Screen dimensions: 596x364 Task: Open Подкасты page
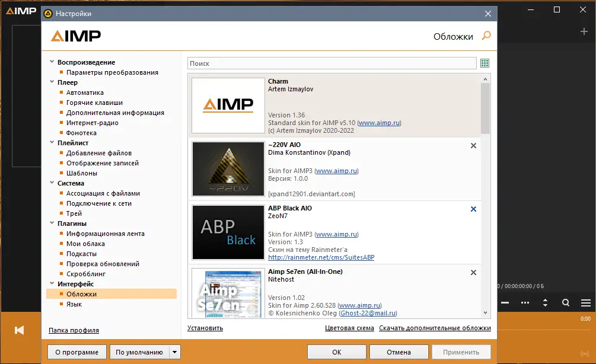[x=81, y=253]
